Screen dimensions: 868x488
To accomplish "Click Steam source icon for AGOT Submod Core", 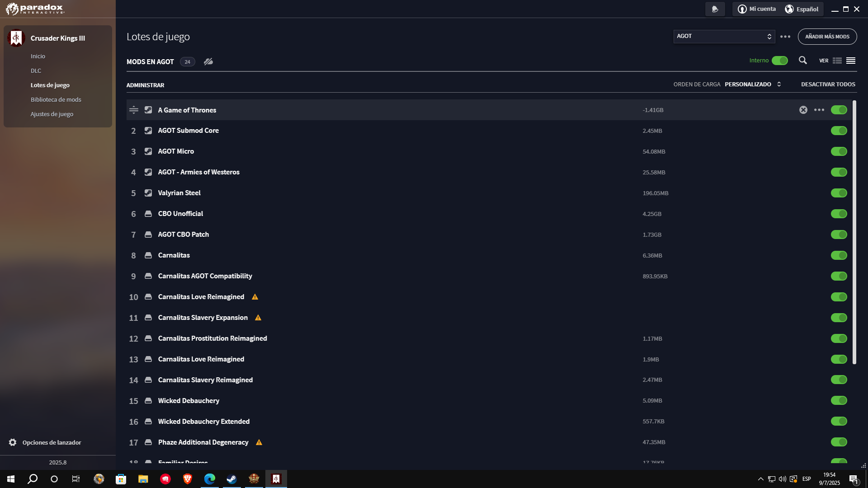I will pos(148,131).
